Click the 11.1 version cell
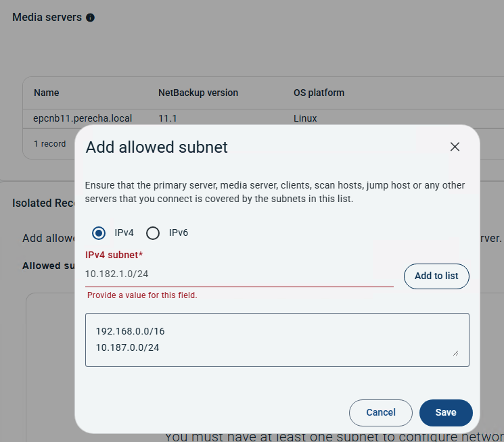Viewport: 504px width, 442px height. [x=167, y=118]
